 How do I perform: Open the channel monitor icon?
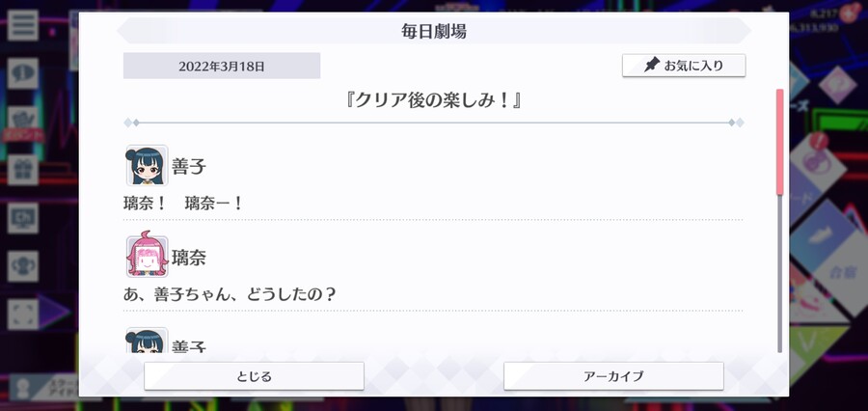23,218
